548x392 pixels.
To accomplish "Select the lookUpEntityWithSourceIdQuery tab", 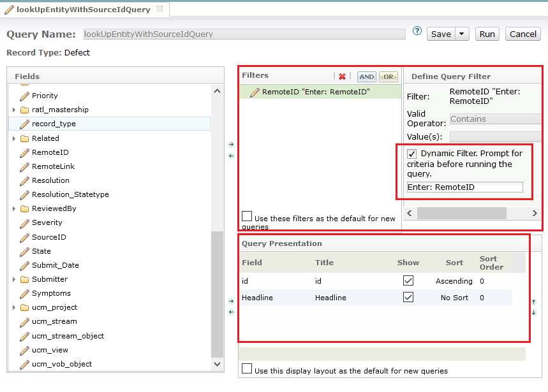I will [x=83, y=10].
